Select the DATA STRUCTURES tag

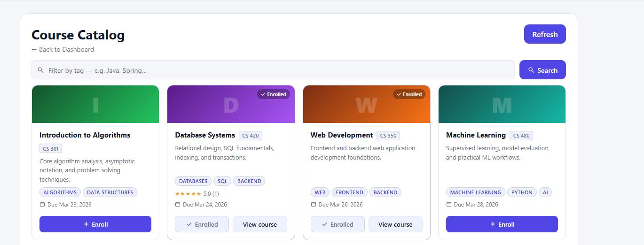[110, 192]
